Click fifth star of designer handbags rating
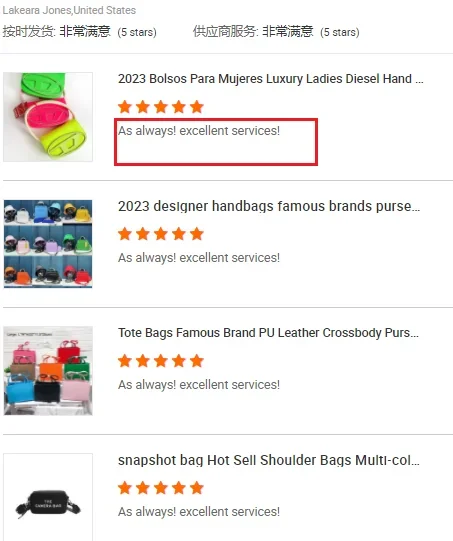Screen dimensions: 453x541 tap(197, 234)
